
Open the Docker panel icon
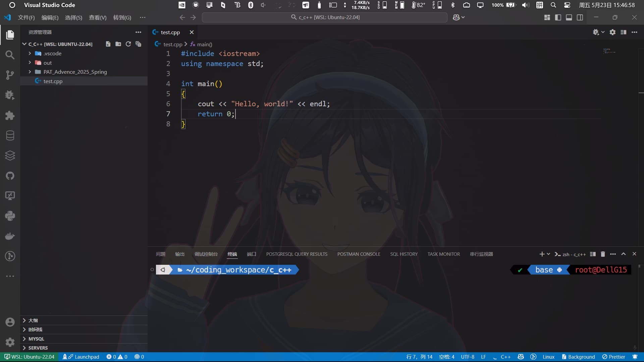tap(10, 236)
